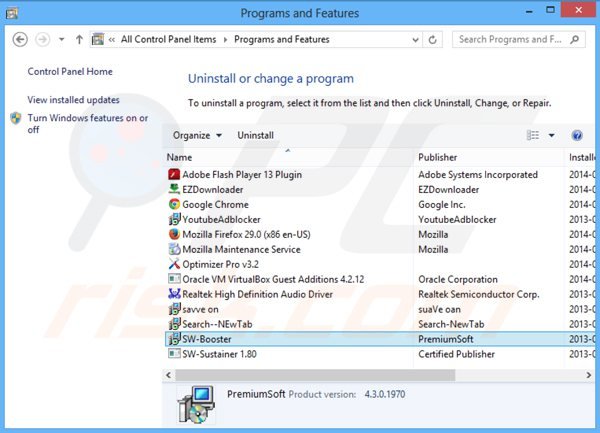The image size is (600, 433).
Task: Click the horizontal scrollbar thumb
Action: (315, 375)
